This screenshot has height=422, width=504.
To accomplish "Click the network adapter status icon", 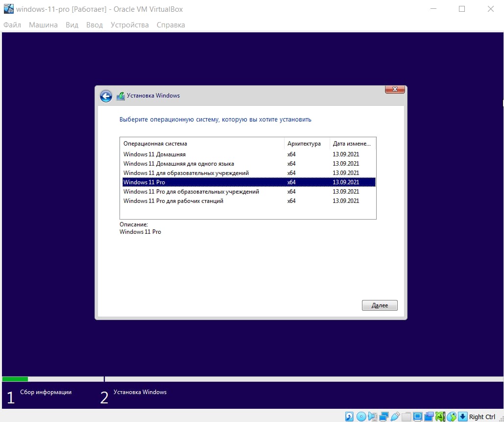I will tap(384, 417).
